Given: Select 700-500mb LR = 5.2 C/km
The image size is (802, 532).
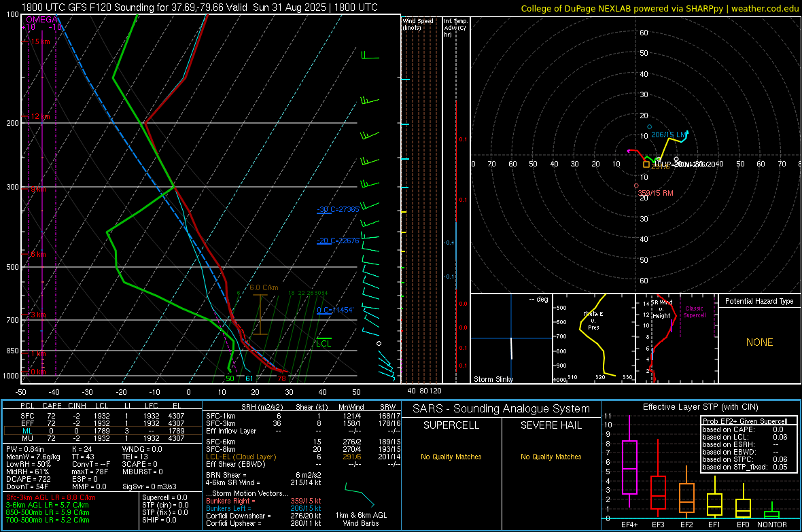Looking at the screenshot, I should pos(48,520).
